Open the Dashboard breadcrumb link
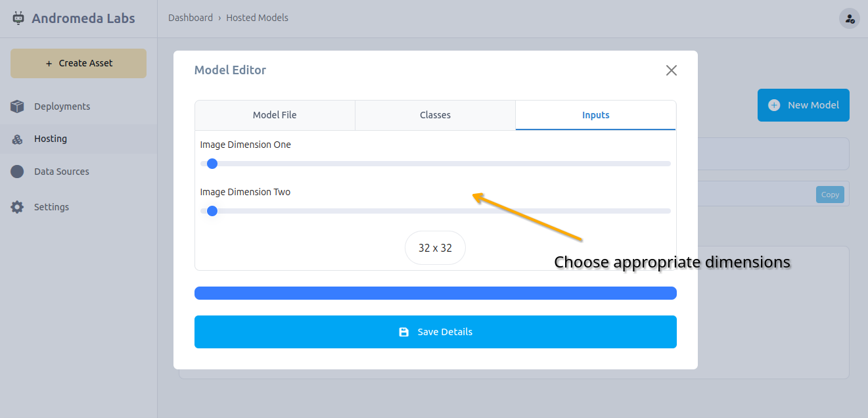Image resolution: width=868 pixels, height=418 pixels. pos(191,18)
